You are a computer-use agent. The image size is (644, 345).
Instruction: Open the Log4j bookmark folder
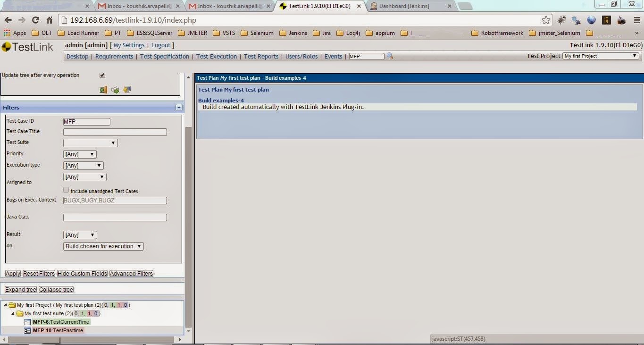(x=348, y=33)
